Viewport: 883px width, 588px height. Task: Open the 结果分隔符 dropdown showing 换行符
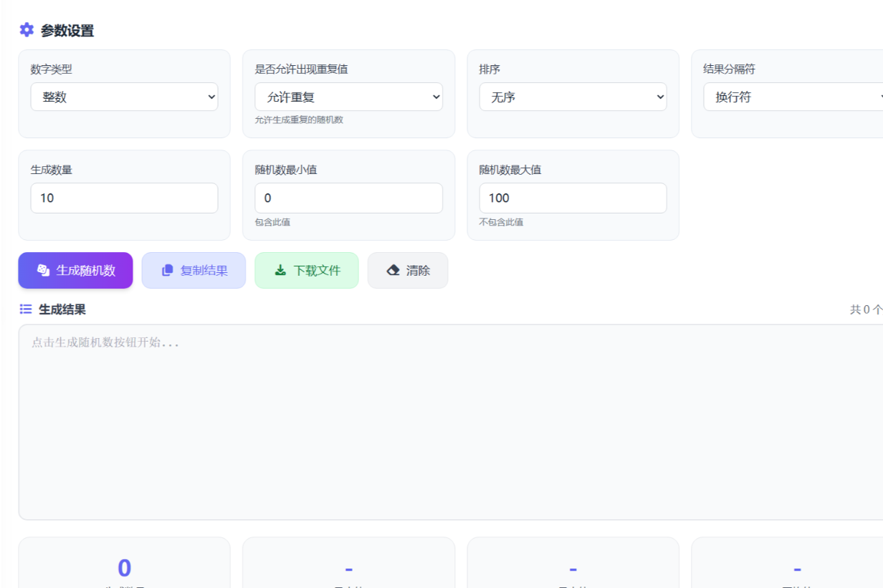click(x=793, y=97)
